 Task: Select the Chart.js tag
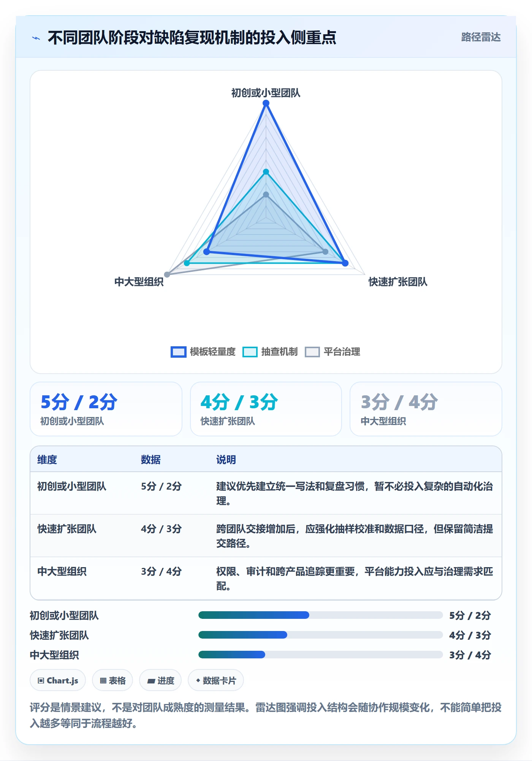point(58,680)
